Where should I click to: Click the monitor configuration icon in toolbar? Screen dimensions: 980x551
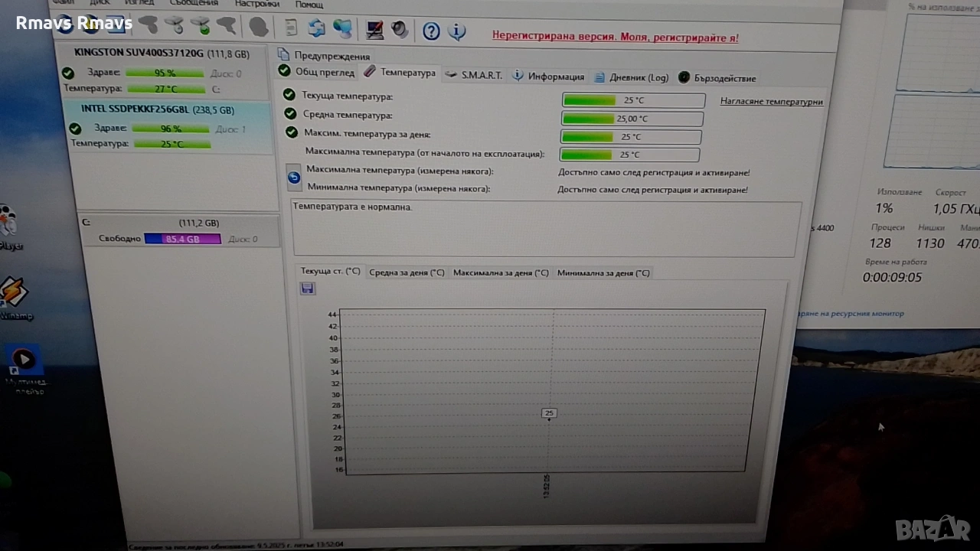click(x=374, y=30)
